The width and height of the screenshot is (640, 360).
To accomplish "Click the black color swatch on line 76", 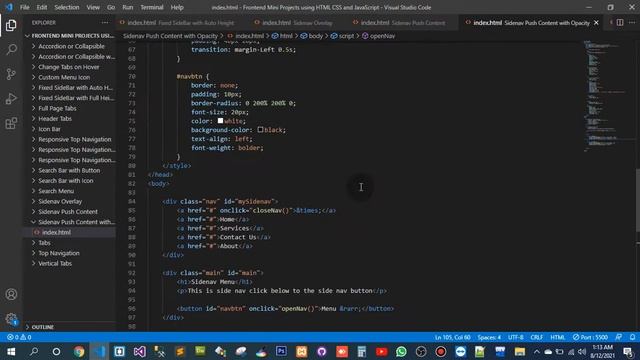I will (260, 130).
